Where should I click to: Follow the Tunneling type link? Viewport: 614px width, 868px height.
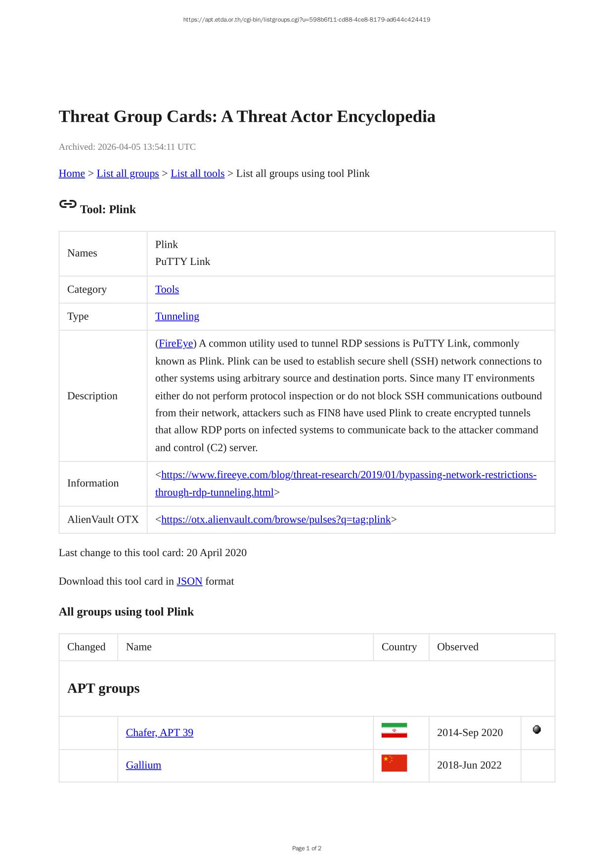177,316
